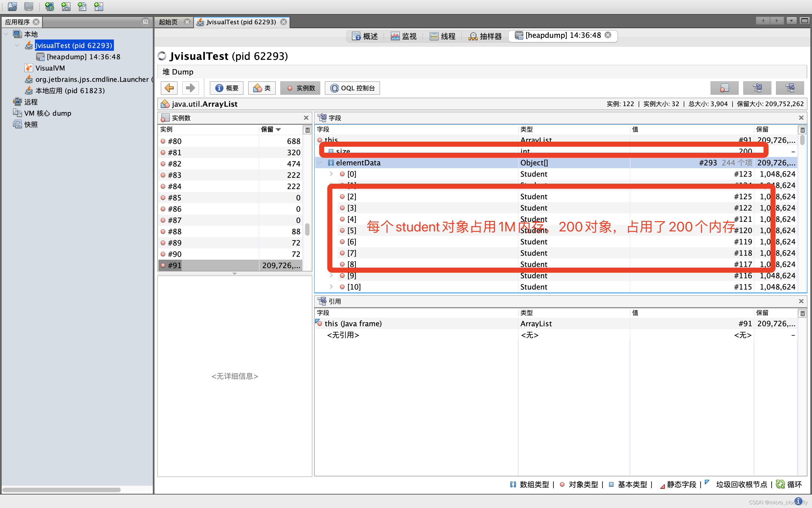Collapse the 本地 local tree node

(x=6, y=34)
